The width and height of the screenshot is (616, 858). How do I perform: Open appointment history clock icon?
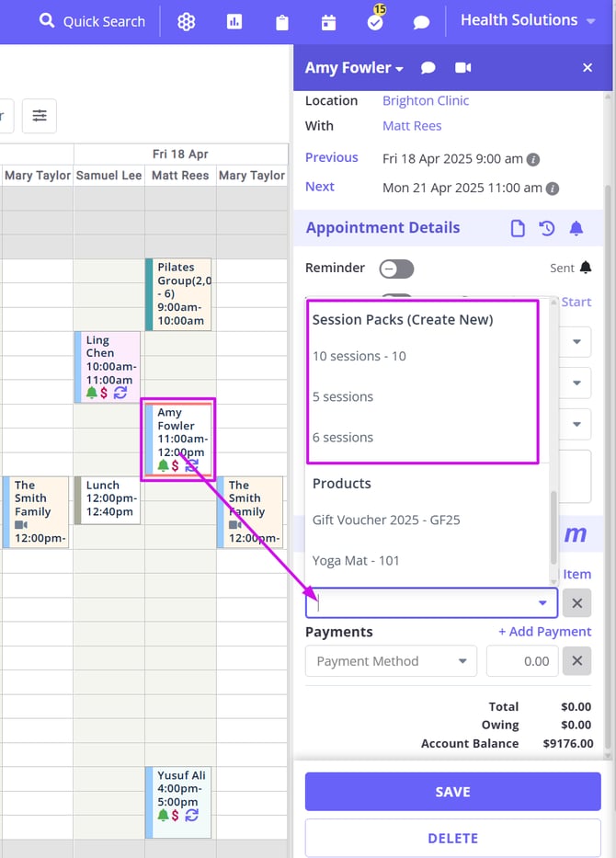pos(547,228)
